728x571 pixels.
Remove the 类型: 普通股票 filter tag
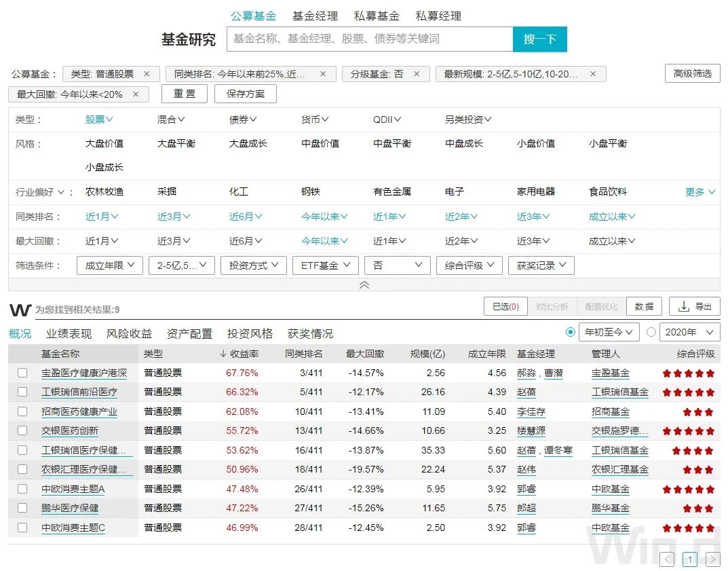pyautogui.click(x=147, y=74)
